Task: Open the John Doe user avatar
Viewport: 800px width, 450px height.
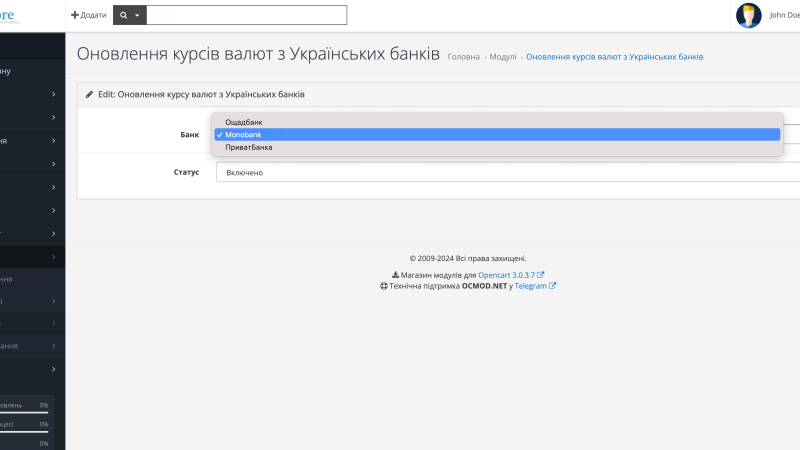Action: [x=748, y=15]
